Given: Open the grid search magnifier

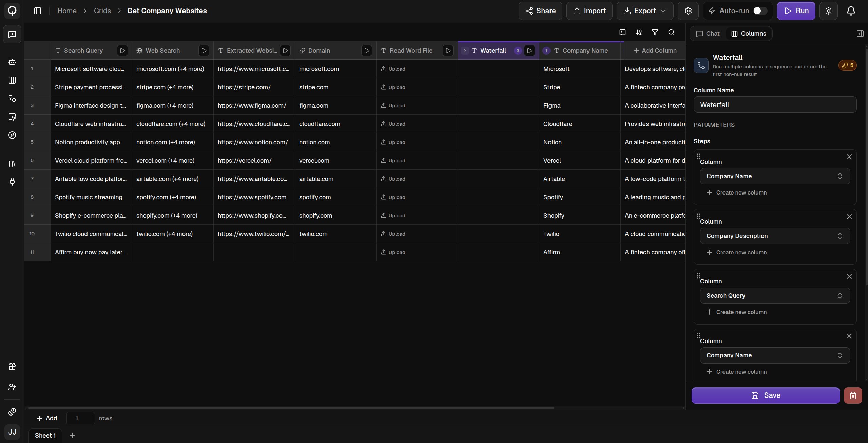Looking at the screenshot, I should coord(671,32).
